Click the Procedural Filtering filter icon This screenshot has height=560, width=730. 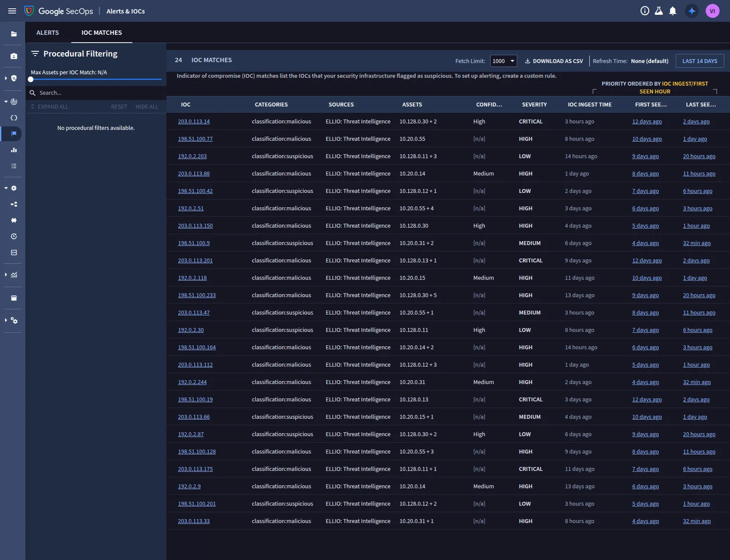coord(35,54)
